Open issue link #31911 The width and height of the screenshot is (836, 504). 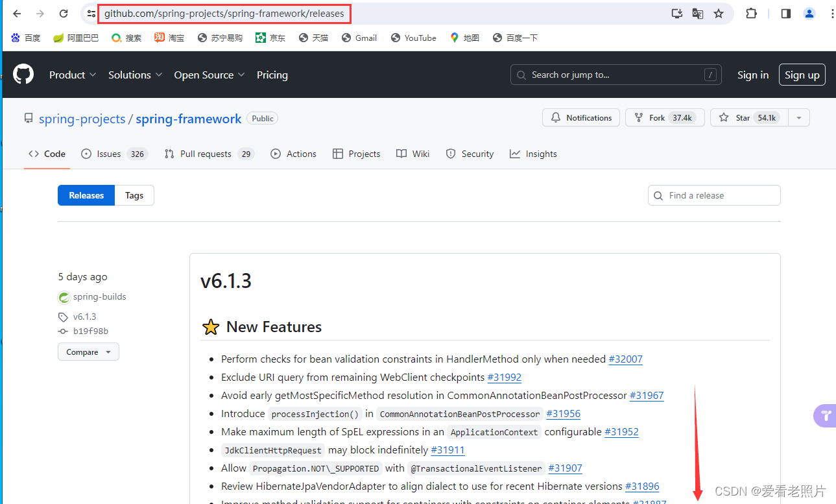click(x=448, y=450)
